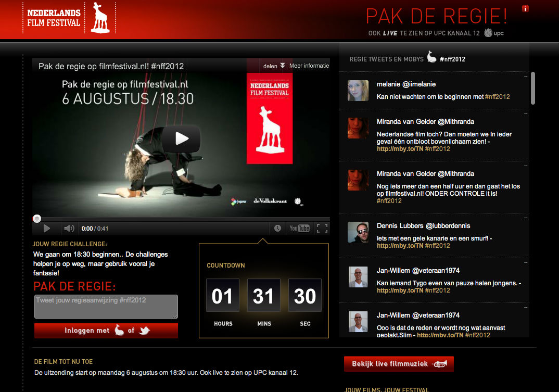This screenshot has height=392, width=559.
Task: Open the video on YouTube via logo
Action: [x=299, y=228]
